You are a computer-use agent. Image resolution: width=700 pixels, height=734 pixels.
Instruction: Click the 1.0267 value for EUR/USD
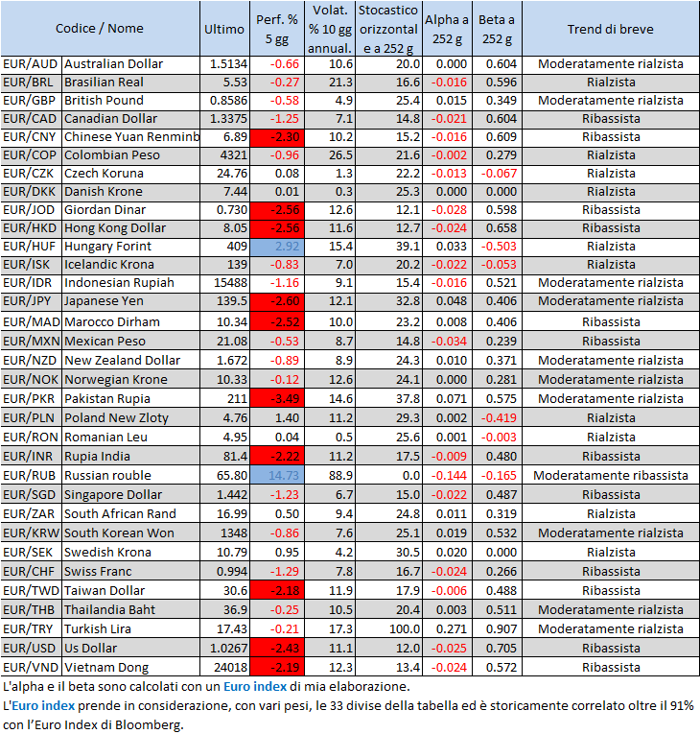[224, 649]
